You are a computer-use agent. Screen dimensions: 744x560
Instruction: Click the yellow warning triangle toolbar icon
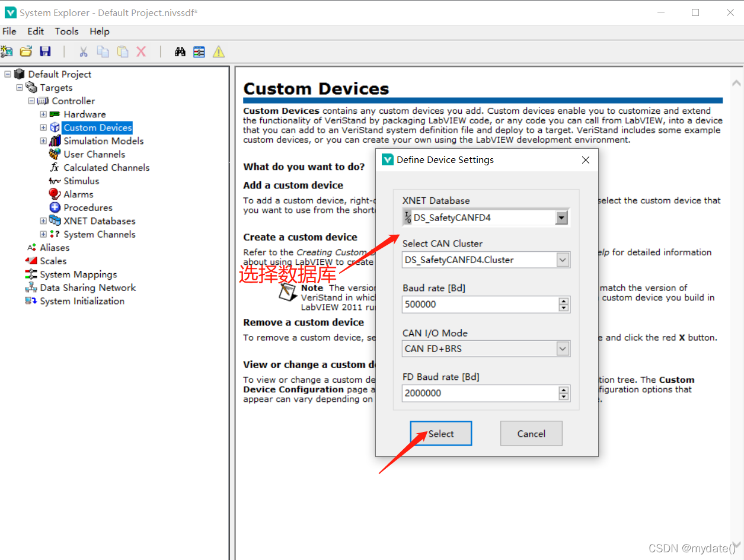(x=219, y=52)
